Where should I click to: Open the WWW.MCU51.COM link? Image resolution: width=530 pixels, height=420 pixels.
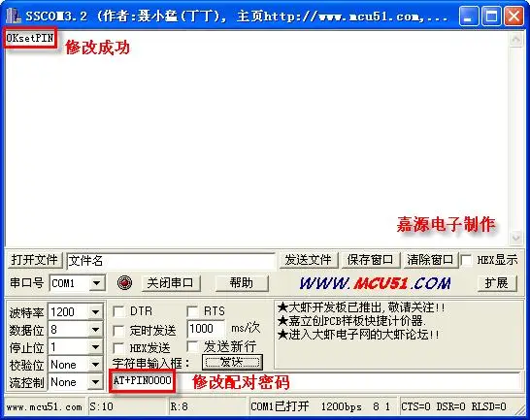tap(375, 283)
